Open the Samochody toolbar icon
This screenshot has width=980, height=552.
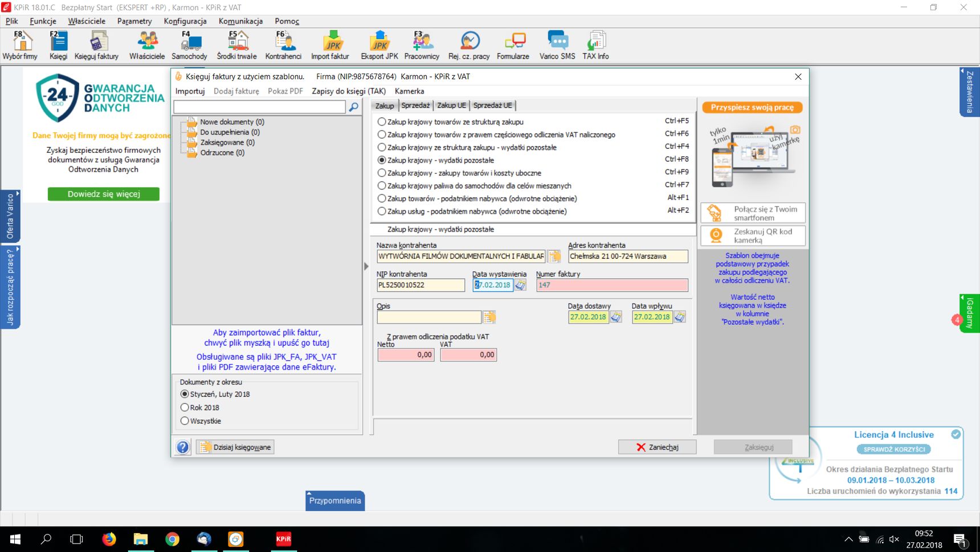point(190,45)
